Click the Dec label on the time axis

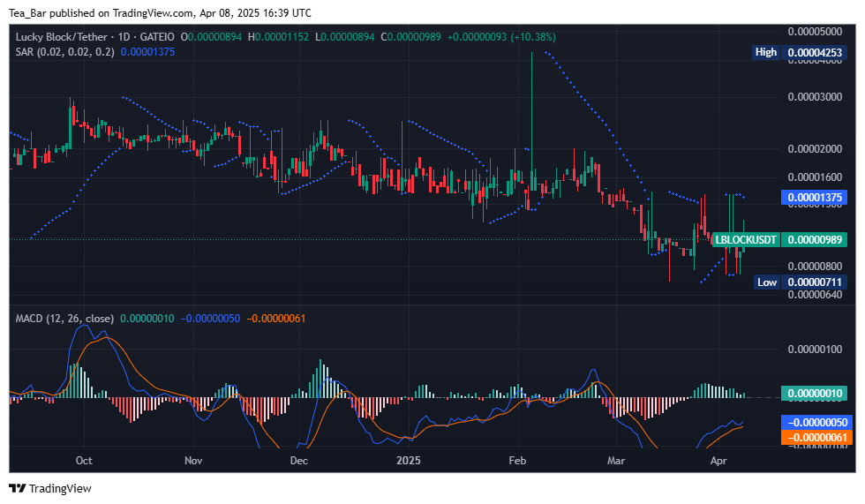point(299,461)
